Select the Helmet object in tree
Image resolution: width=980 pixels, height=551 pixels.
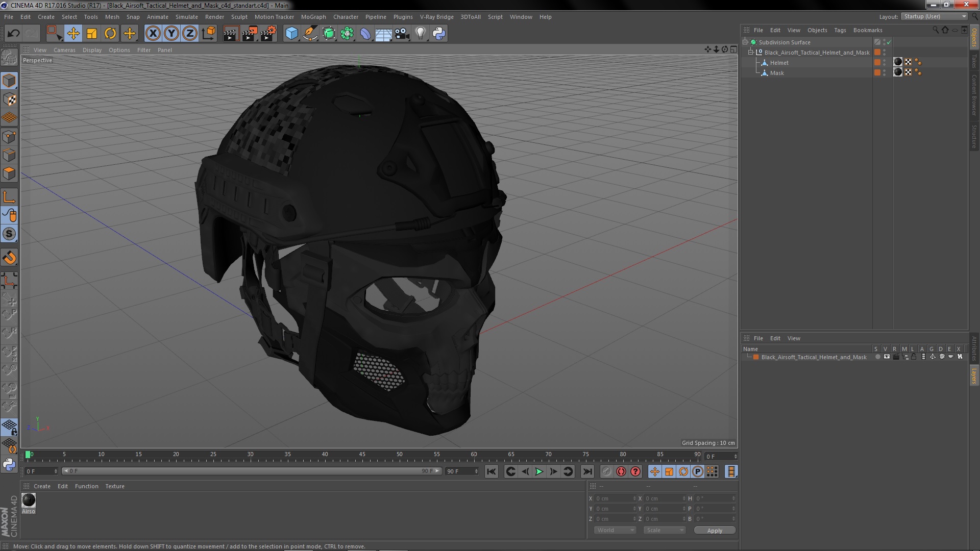point(779,63)
